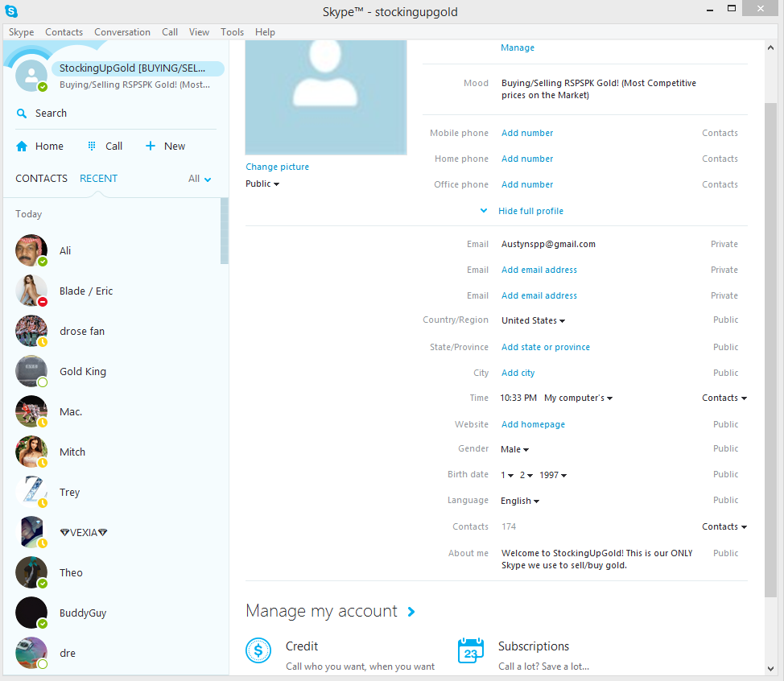Open Trey's contact avatar
The height and width of the screenshot is (681, 784).
click(x=31, y=492)
